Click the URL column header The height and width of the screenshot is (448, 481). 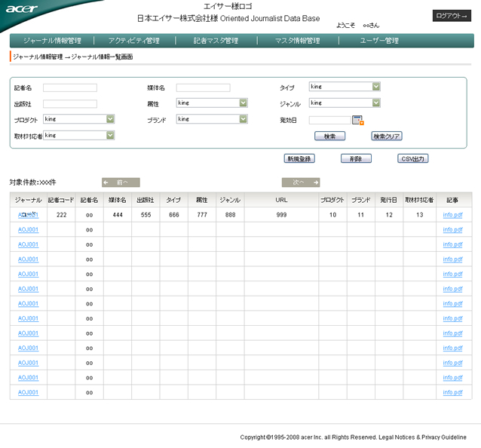(x=281, y=200)
